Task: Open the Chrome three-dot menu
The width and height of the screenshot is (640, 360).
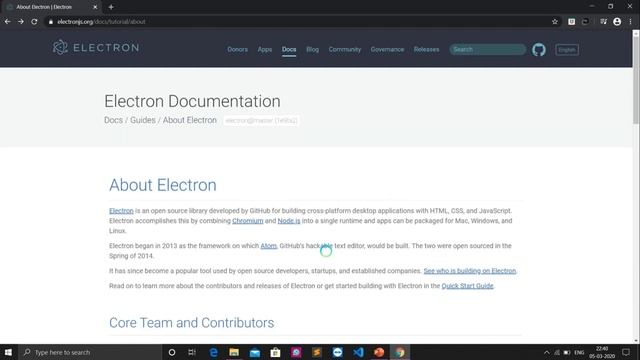Action: (631, 22)
